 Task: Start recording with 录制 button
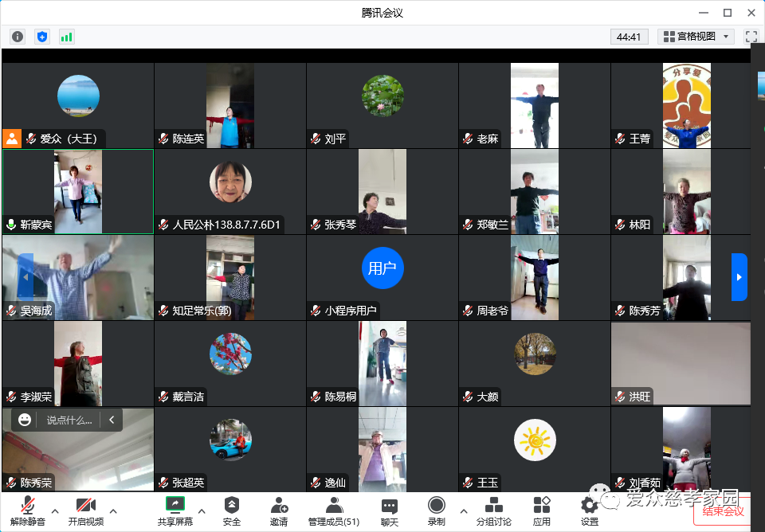(x=436, y=510)
